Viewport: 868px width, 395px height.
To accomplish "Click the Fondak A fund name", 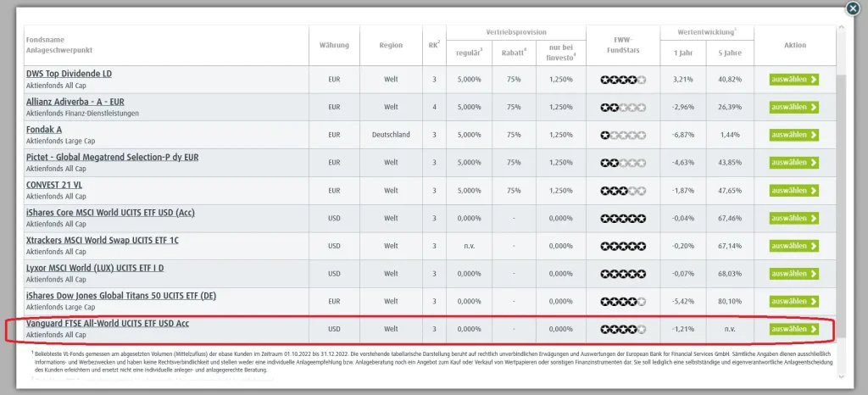I will click(x=44, y=129).
